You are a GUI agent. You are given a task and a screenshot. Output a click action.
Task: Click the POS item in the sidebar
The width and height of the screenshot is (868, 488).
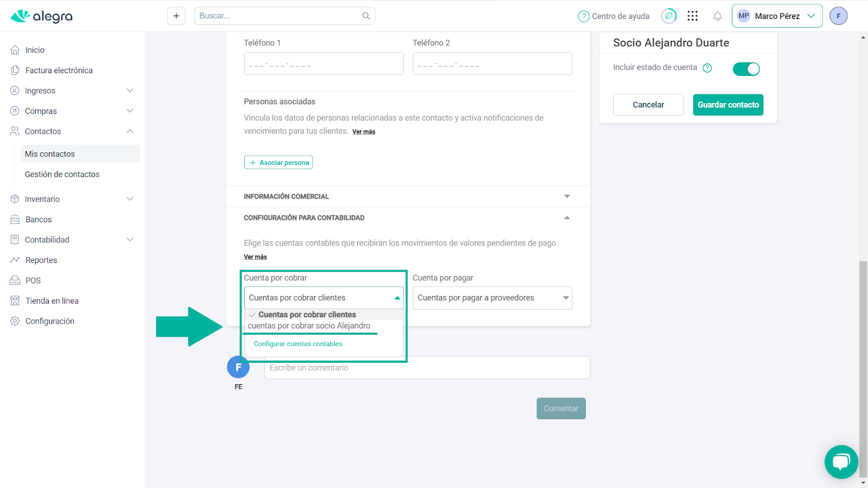click(x=33, y=280)
